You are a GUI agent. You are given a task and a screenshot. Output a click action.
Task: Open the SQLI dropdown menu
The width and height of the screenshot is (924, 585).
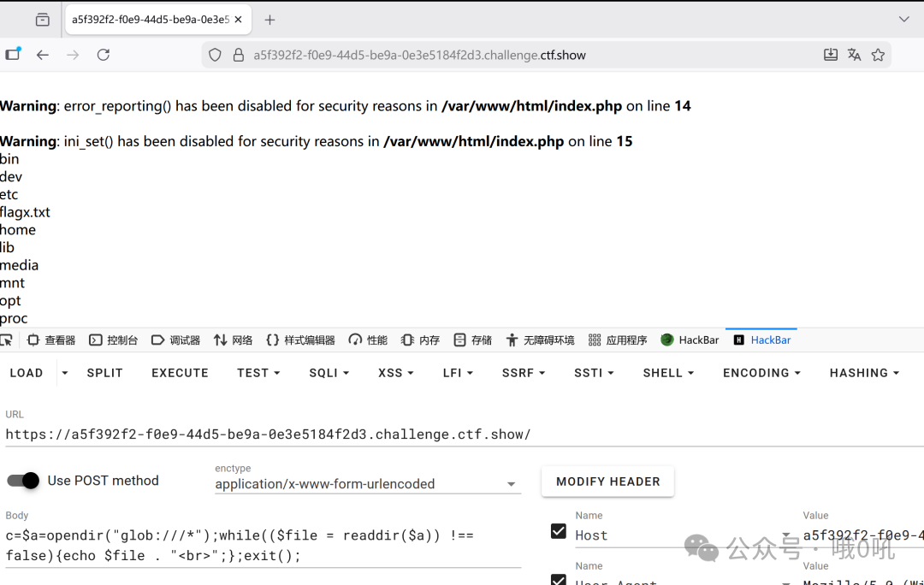click(x=329, y=373)
